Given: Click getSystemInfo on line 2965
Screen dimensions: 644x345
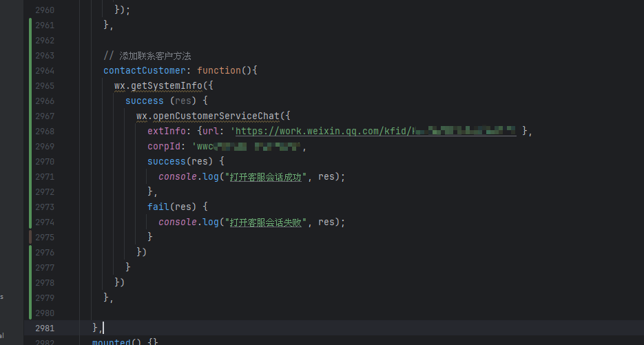Looking at the screenshot, I should coord(167,86).
